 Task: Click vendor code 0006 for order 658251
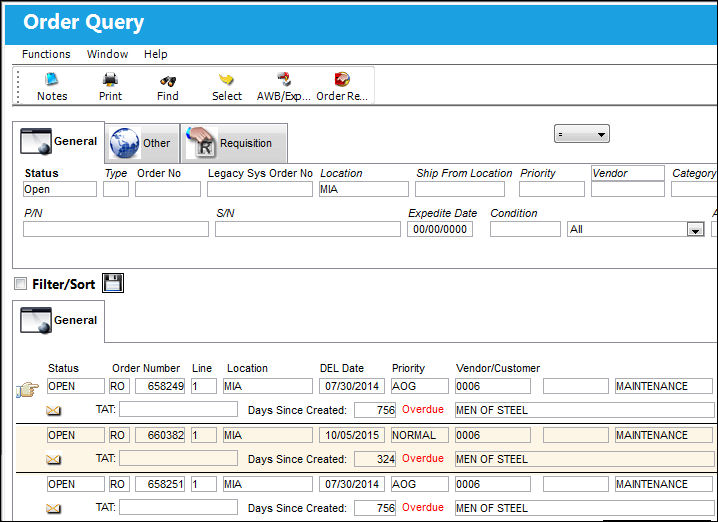[x=493, y=484]
